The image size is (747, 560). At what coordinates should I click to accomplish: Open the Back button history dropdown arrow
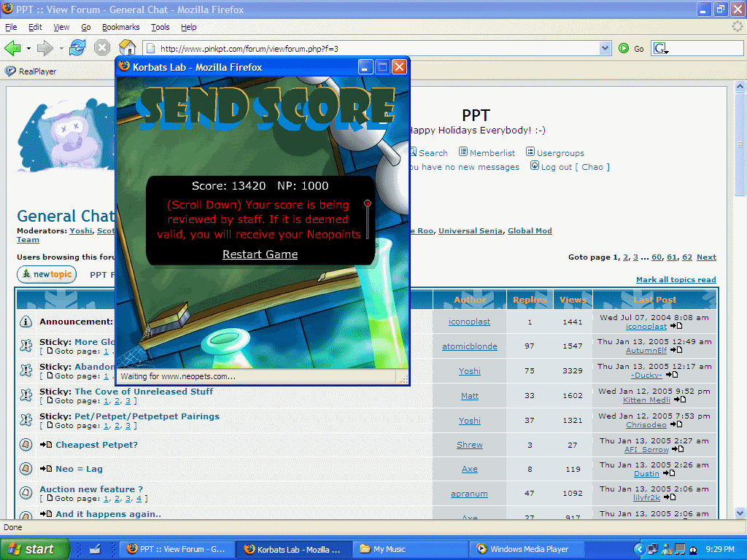[28, 48]
